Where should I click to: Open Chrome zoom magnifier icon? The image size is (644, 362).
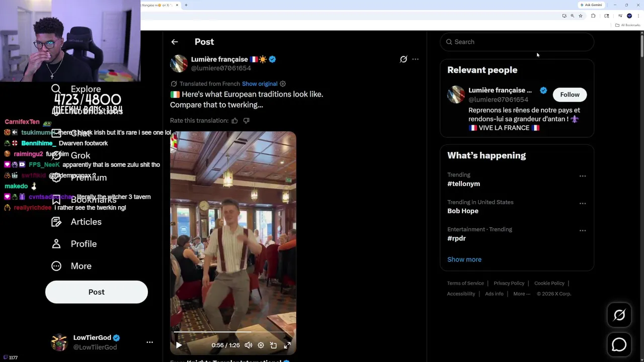572,16
